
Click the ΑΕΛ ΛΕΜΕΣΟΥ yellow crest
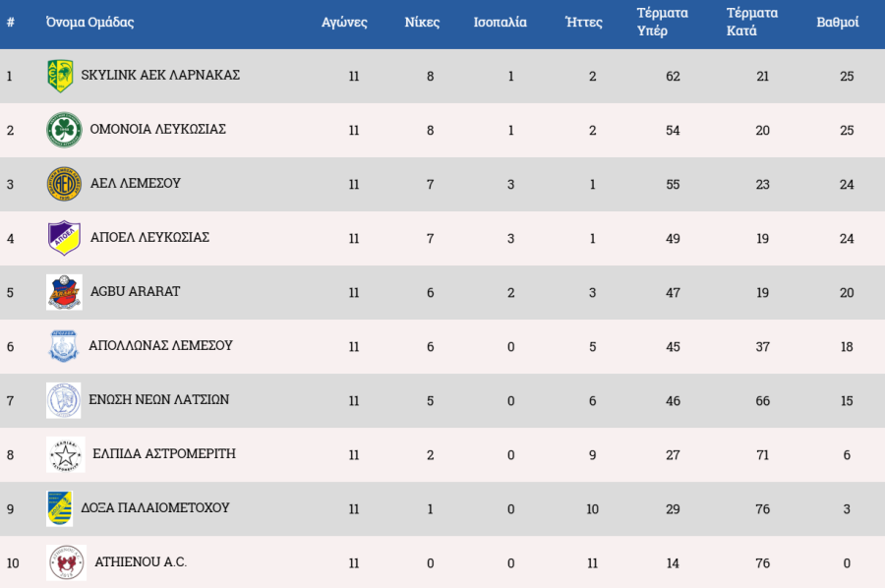[64, 184]
